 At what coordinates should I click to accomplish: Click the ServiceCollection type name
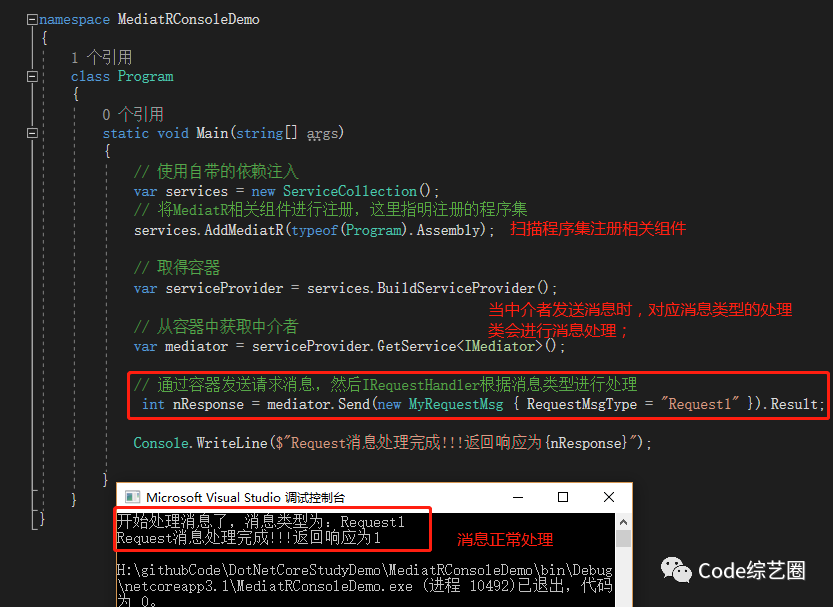[x=350, y=191]
